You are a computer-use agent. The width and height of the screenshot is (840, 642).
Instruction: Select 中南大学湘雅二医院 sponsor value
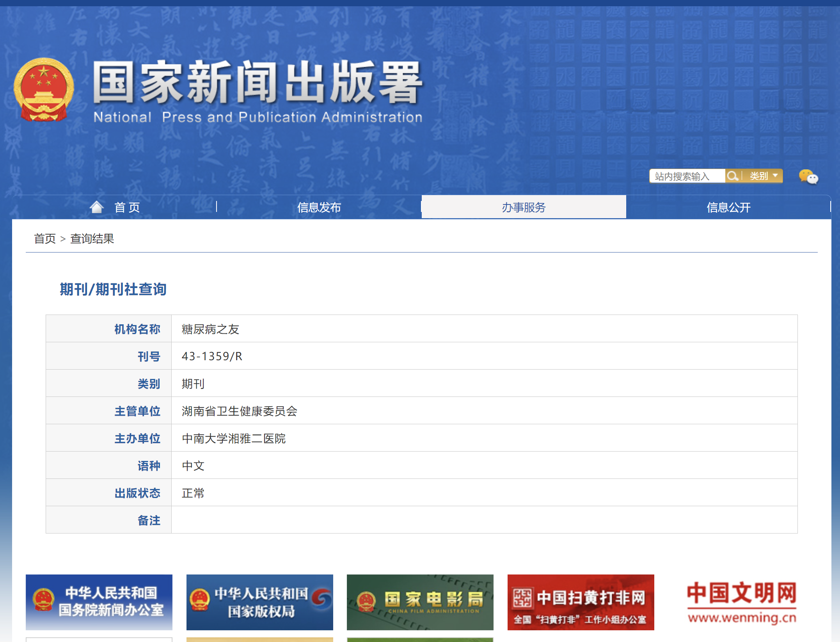[234, 438]
